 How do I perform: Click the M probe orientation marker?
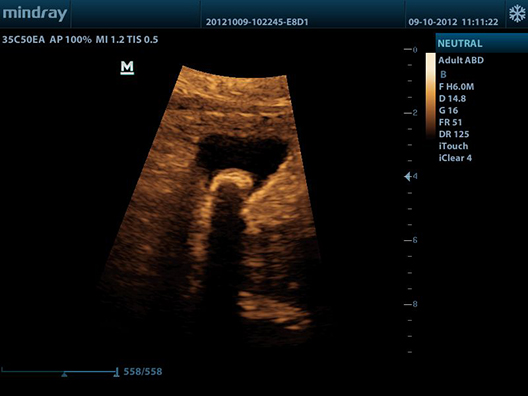click(127, 67)
